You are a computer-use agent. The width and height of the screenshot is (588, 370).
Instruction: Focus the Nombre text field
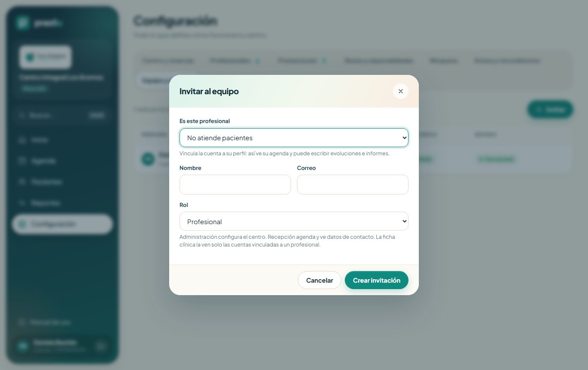[235, 185]
